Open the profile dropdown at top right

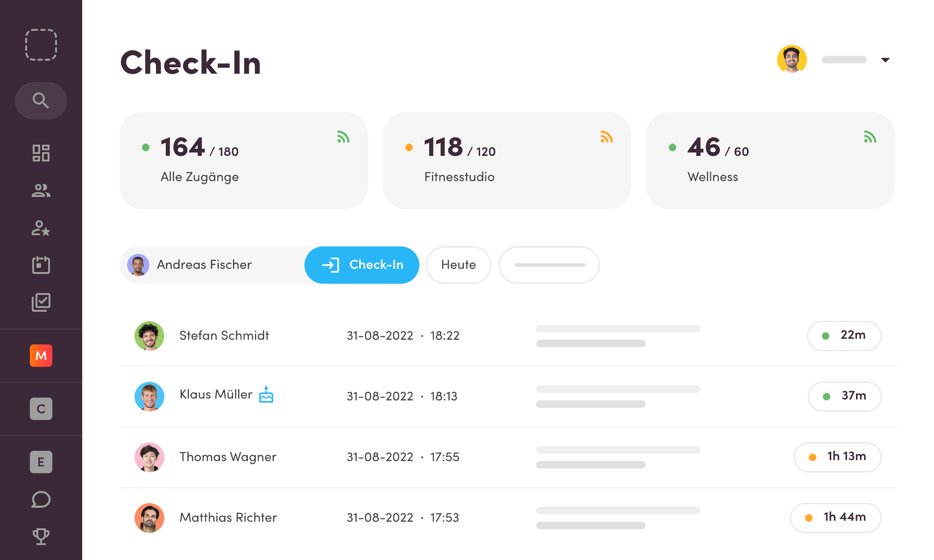(885, 60)
